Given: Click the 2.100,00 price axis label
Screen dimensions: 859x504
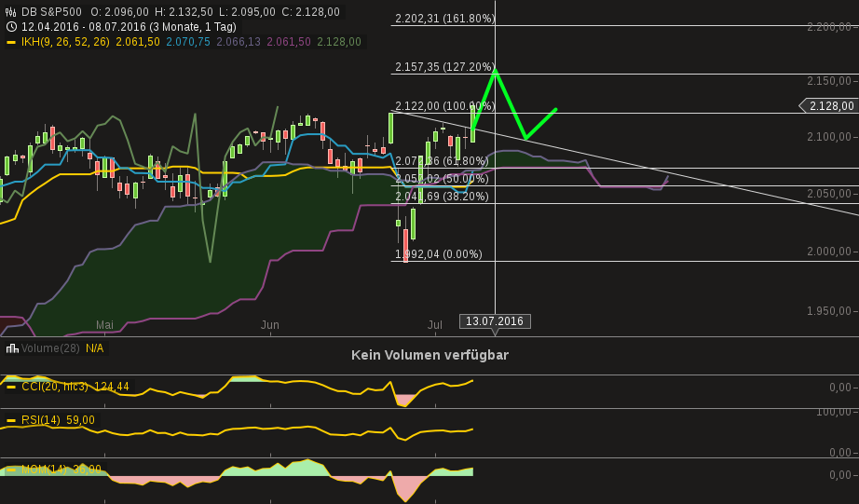Looking at the screenshot, I should pyautogui.click(x=829, y=137).
